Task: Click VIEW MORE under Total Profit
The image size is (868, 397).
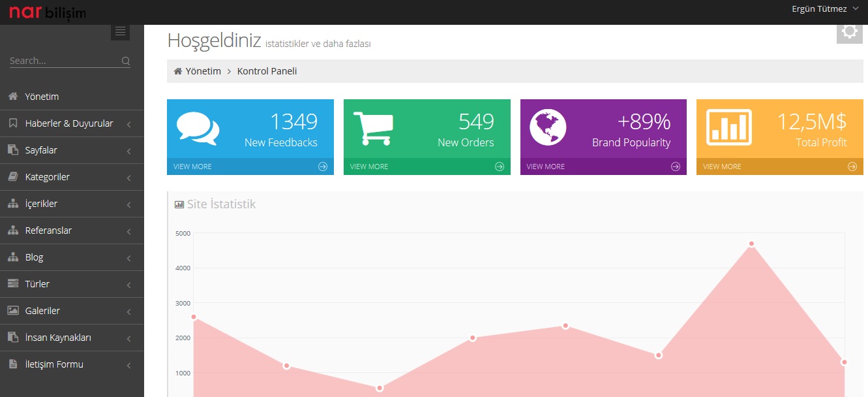Action: pyautogui.click(x=722, y=167)
